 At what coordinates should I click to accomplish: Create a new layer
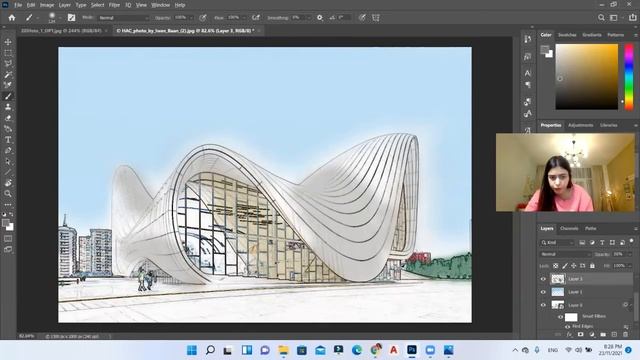[x=614, y=334]
